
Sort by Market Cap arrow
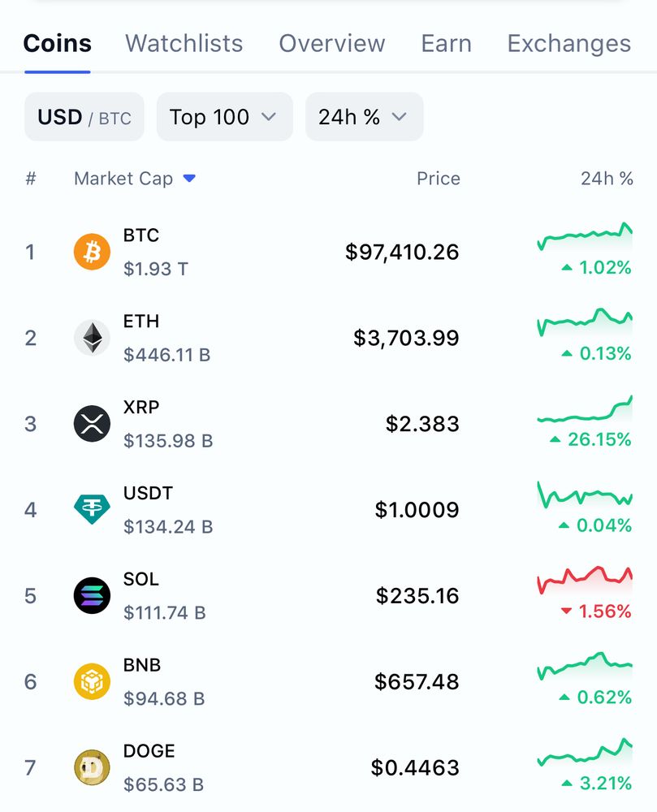coord(189,179)
